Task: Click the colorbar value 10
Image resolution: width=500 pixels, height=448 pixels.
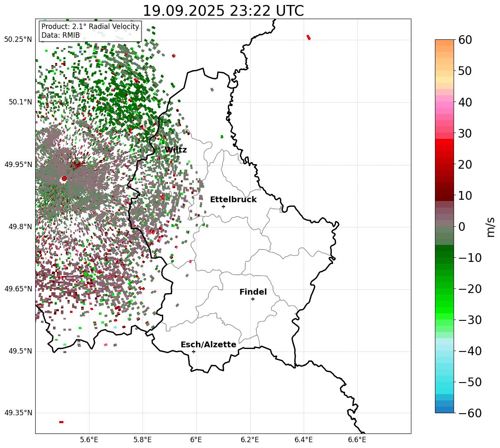Action: point(464,195)
